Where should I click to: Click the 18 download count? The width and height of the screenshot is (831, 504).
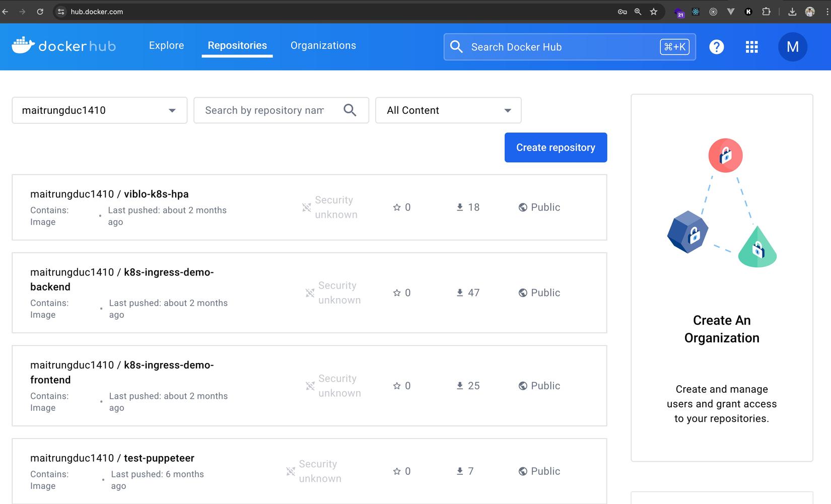pyautogui.click(x=474, y=207)
